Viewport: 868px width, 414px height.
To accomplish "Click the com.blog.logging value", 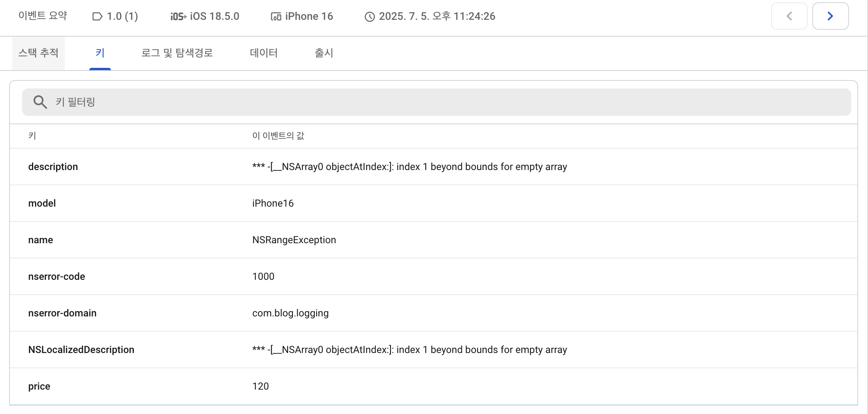I will pos(290,313).
